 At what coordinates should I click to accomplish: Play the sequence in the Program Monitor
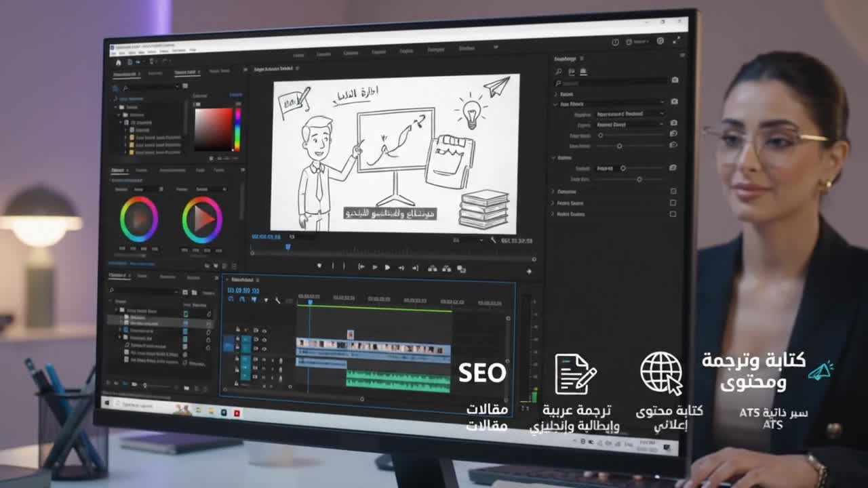(387, 268)
